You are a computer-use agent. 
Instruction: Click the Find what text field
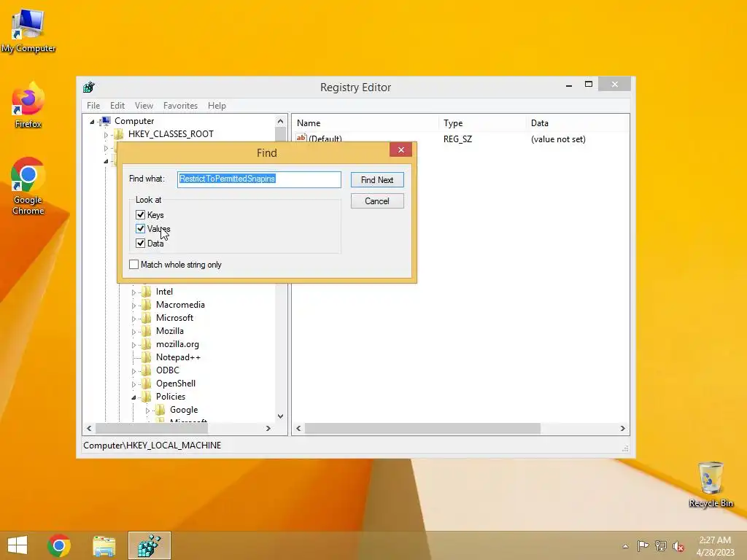(x=259, y=179)
